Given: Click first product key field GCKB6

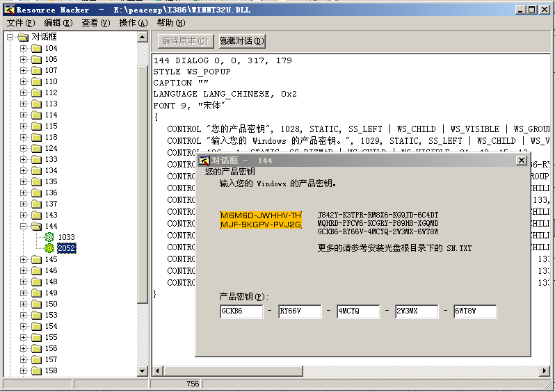Looking at the screenshot, I should tap(241, 311).
